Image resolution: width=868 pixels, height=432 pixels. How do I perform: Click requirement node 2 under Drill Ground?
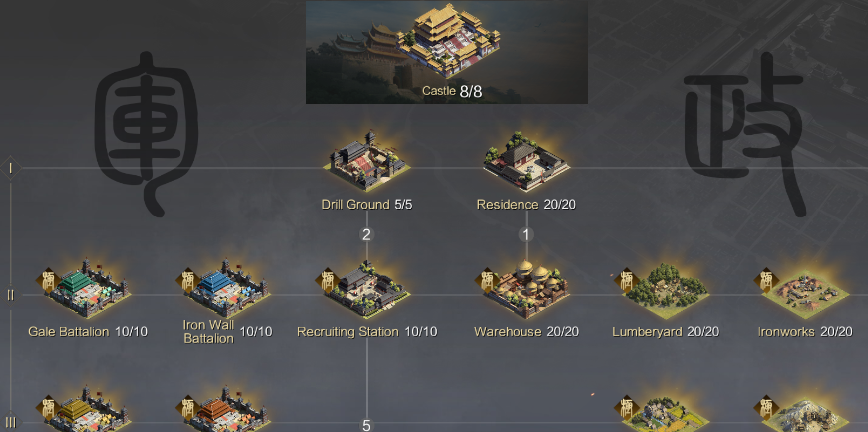tap(366, 234)
